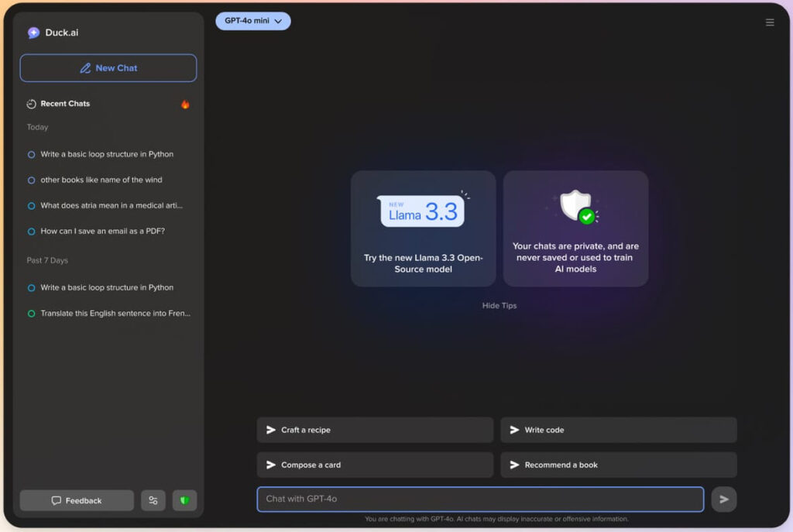793x532 pixels.
Task: Click the Llama 3.3 badge graphic
Action: tap(421, 211)
